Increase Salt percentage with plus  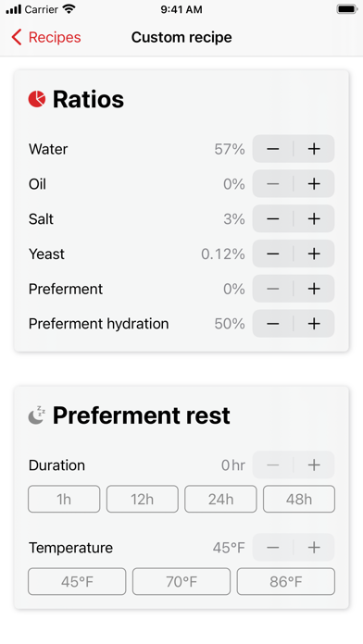[x=314, y=219]
